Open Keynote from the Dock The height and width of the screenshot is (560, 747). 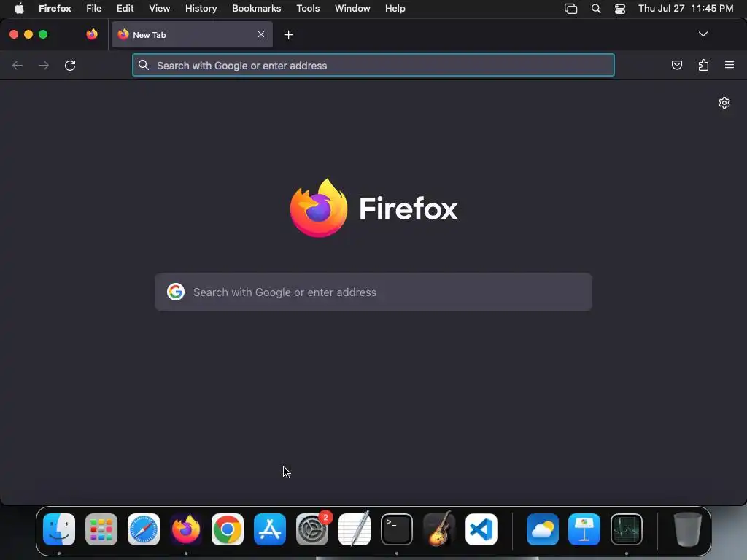coord(584,529)
